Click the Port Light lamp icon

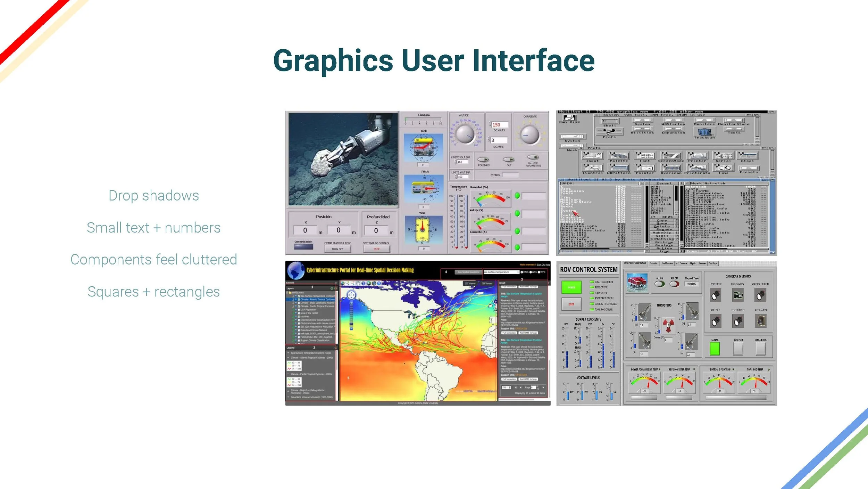(x=716, y=295)
